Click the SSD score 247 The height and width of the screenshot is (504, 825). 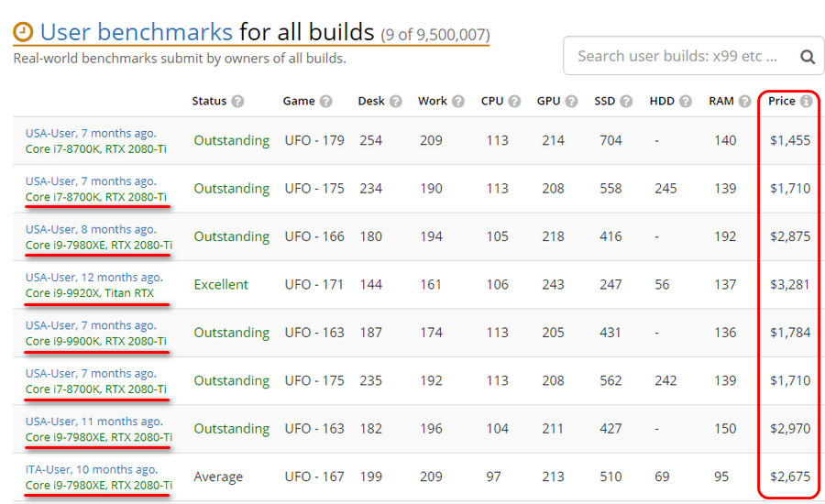tap(610, 285)
